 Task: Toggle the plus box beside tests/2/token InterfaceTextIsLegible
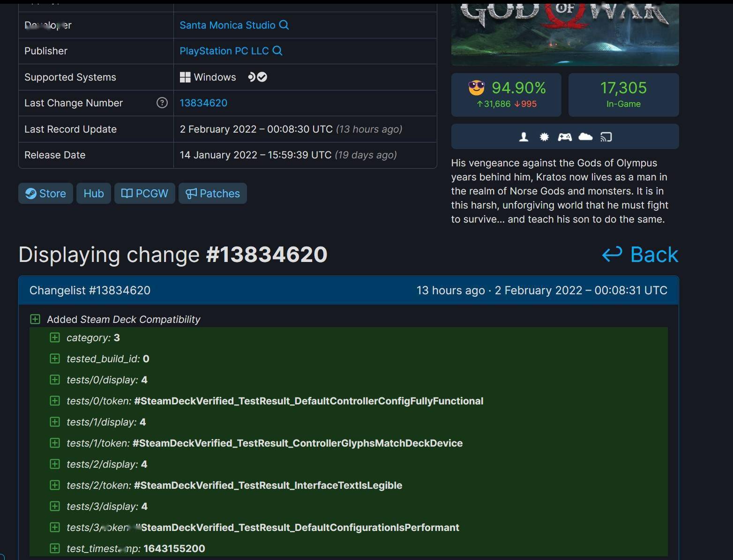tap(55, 485)
